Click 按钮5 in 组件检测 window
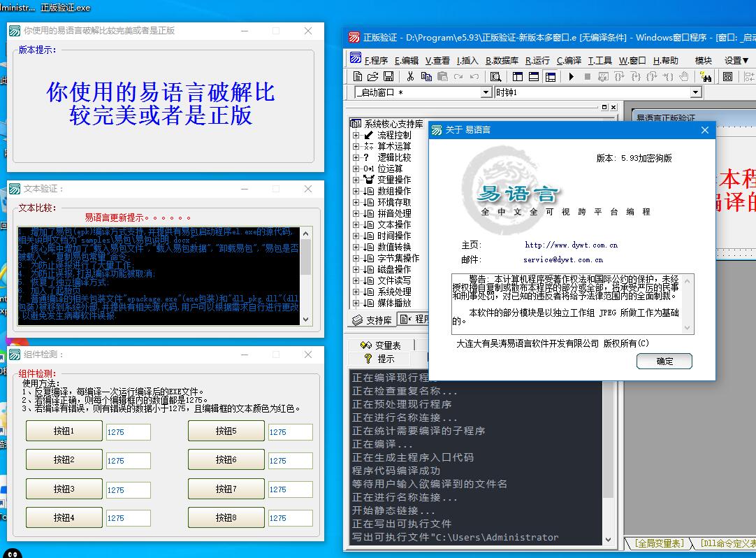This screenshot has height=558, width=756. 226,431
